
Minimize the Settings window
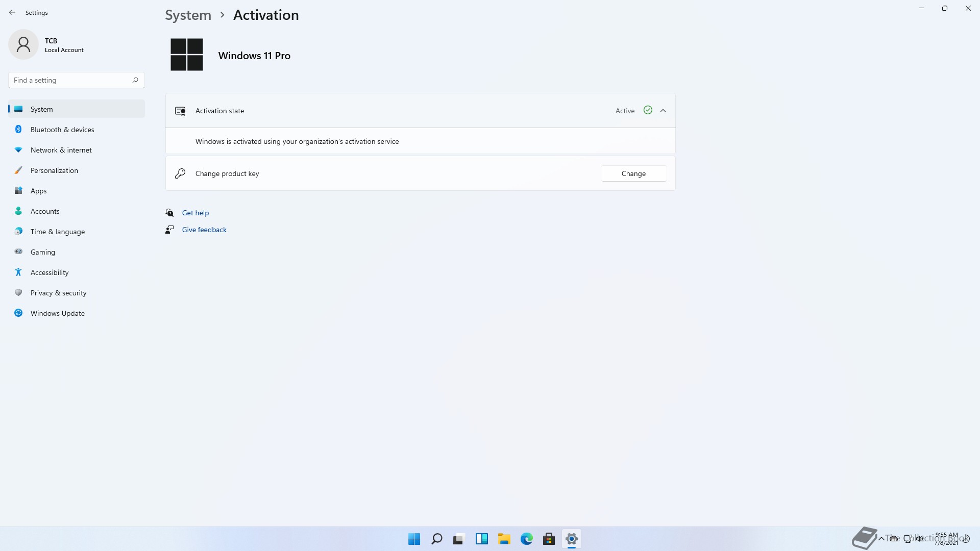(x=921, y=8)
